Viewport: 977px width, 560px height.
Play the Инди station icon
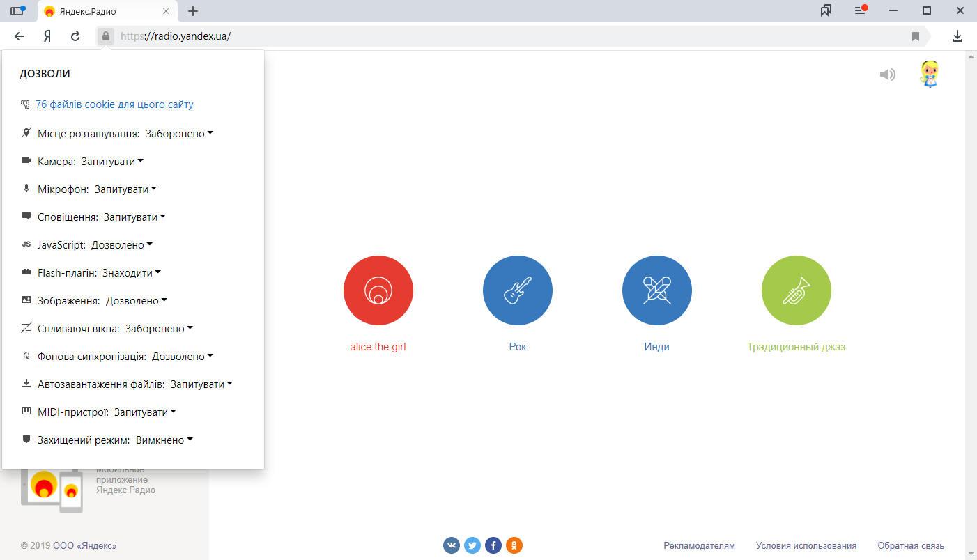pos(657,290)
